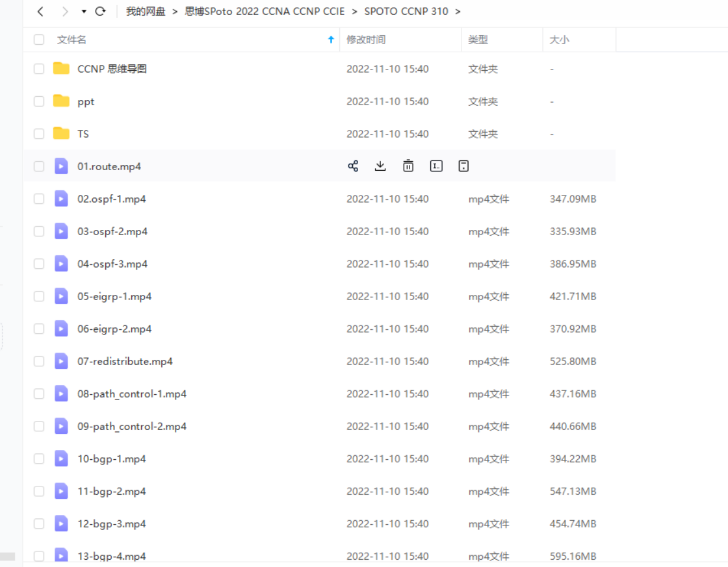
Task: Select file name 12-bgp-3.mp4
Action: point(111,524)
